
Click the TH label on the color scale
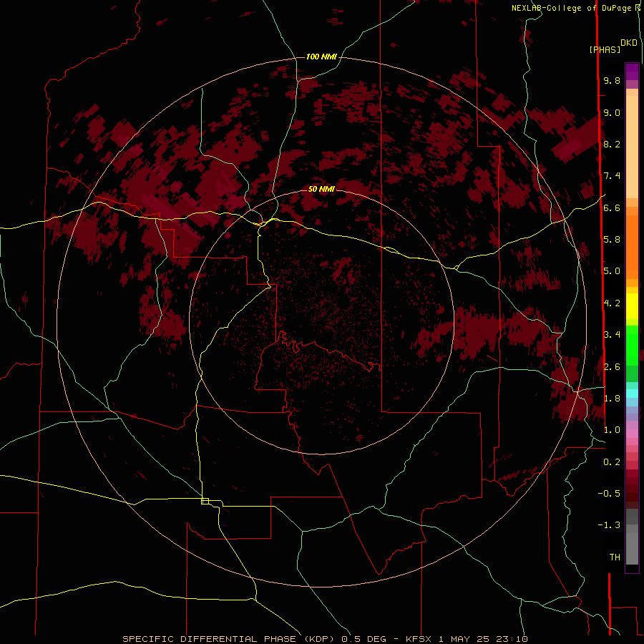pyautogui.click(x=615, y=557)
